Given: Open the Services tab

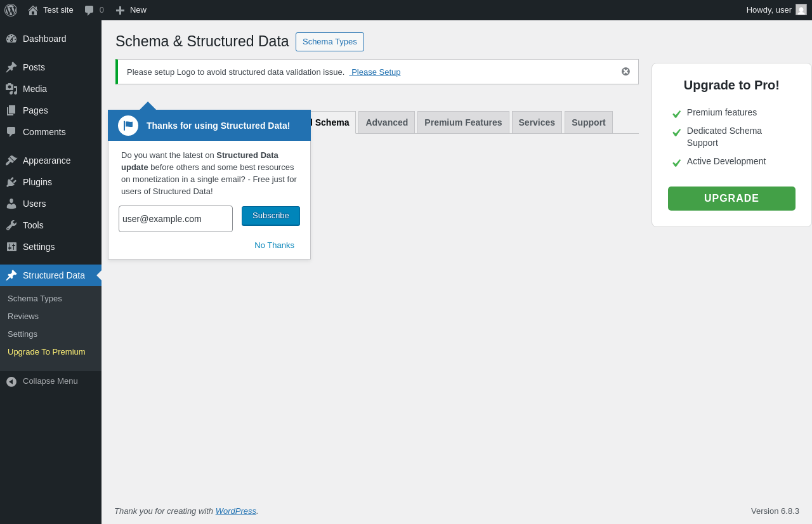Looking at the screenshot, I should [537, 122].
